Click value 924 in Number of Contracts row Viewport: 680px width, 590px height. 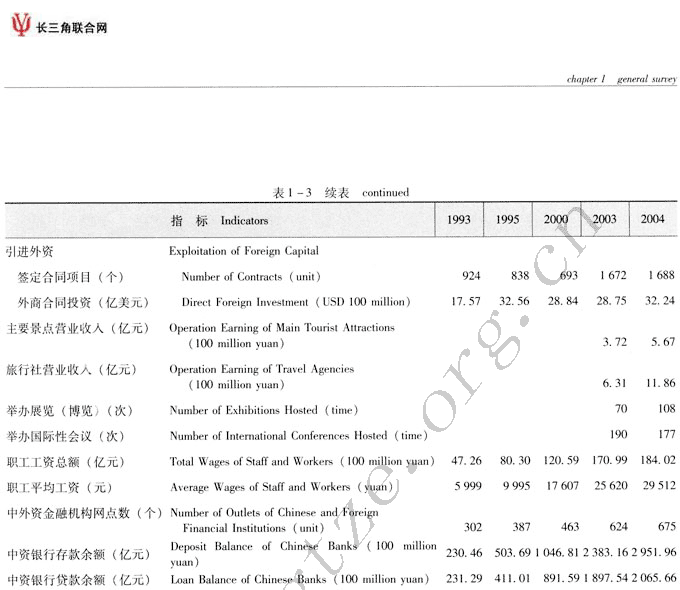pos(471,275)
